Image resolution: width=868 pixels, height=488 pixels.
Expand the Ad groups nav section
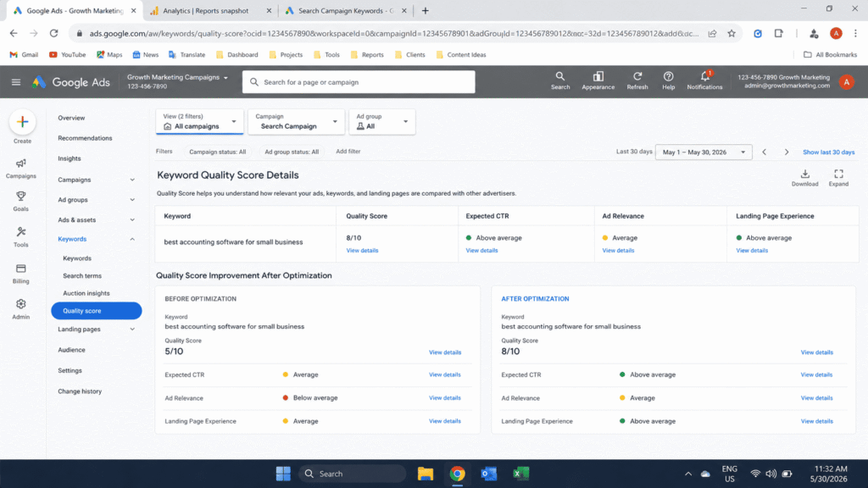coord(132,200)
